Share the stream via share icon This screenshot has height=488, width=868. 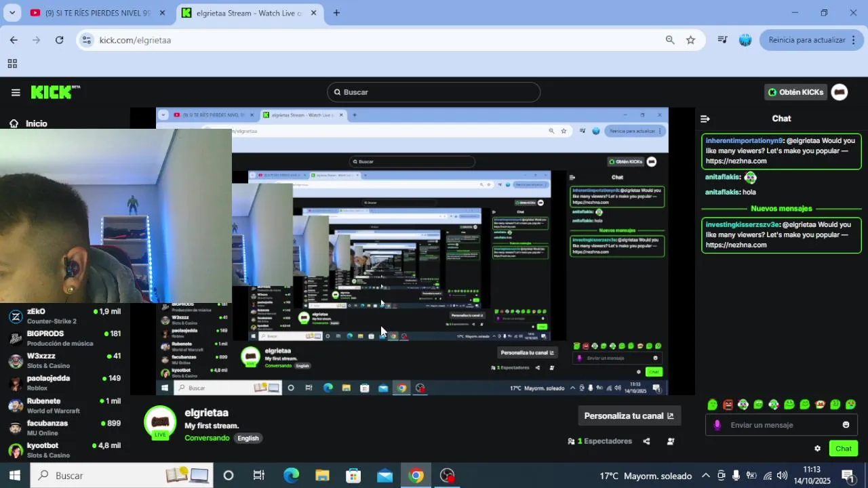(646, 441)
